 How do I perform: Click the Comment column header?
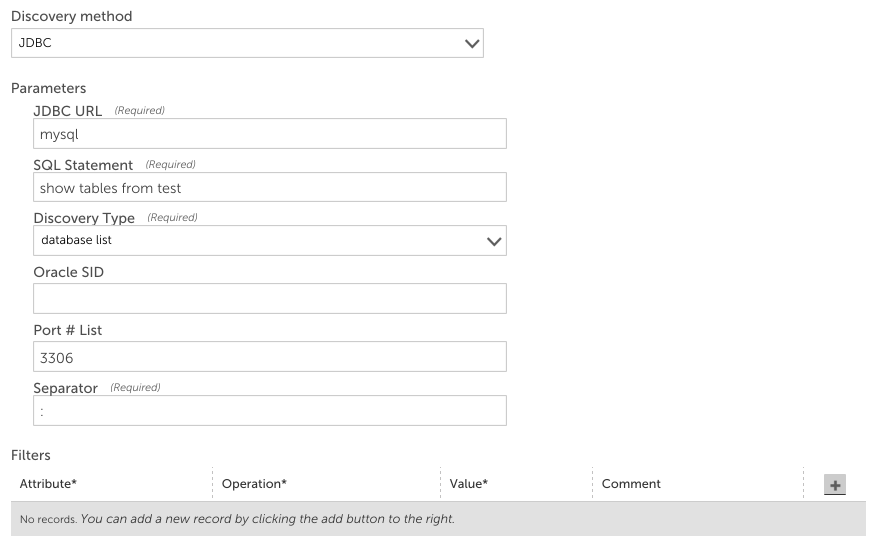631,484
